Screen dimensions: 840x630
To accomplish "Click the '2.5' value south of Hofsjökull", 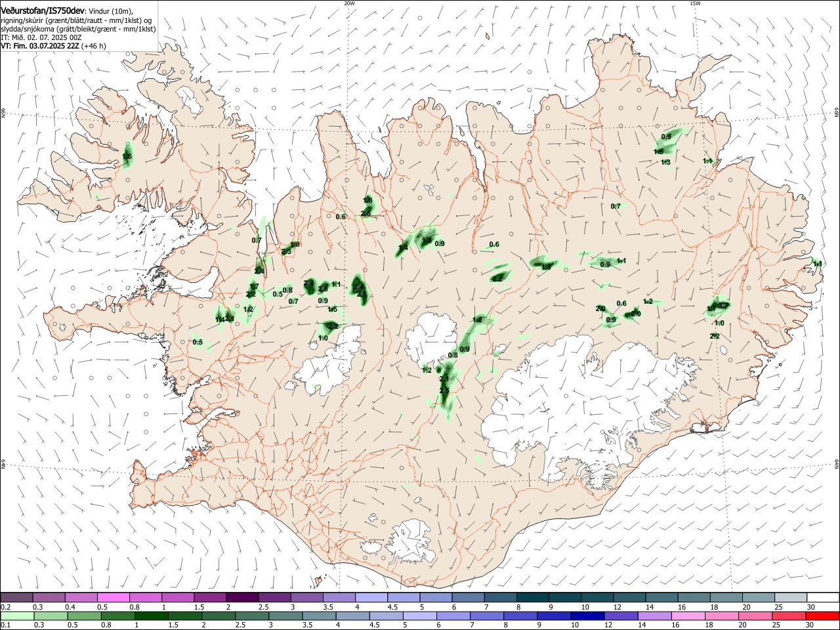I will tap(444, 390).
